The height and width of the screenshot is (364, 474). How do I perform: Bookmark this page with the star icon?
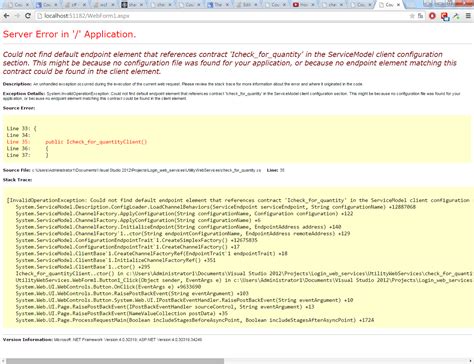(x=412, y=16)
